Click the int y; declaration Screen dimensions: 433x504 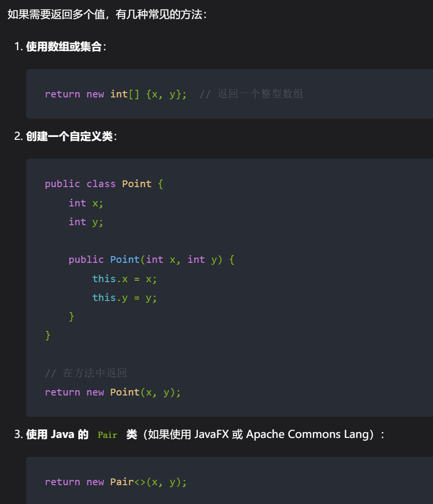tap(86, 222)
